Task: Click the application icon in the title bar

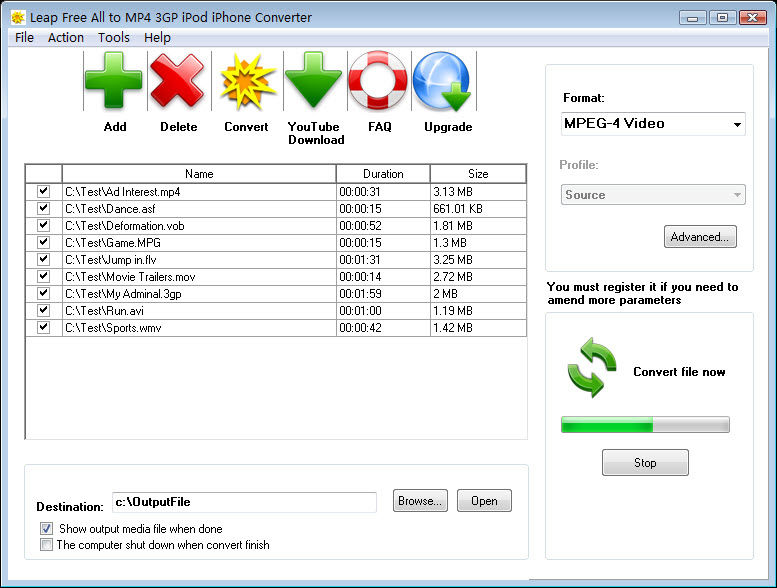Action: (x=18, y=18)
